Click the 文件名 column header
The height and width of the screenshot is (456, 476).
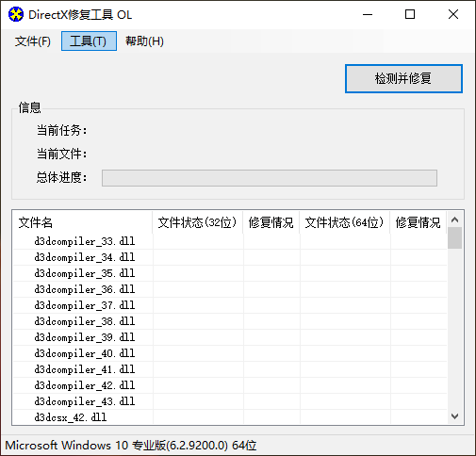(x=82, y=222)
